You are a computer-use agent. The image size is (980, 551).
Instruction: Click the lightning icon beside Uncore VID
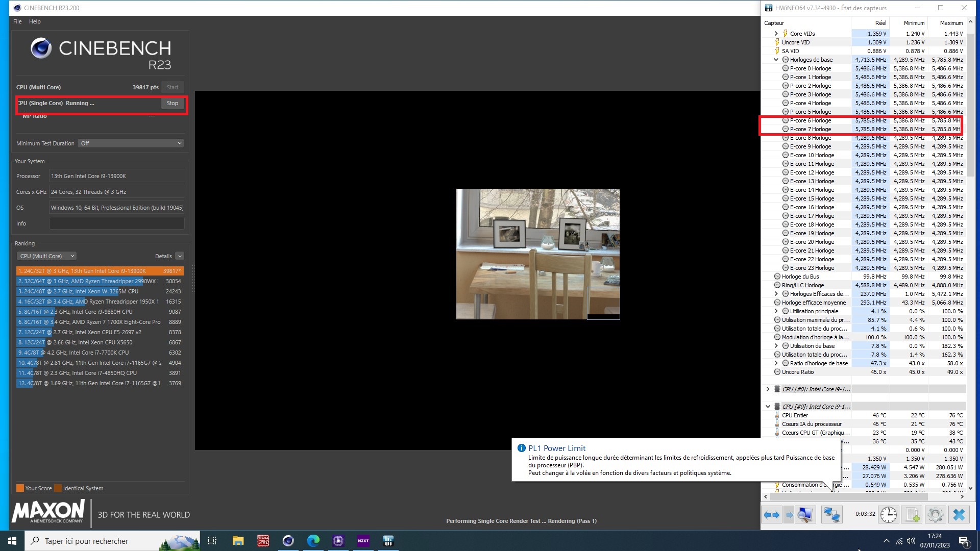777,42
